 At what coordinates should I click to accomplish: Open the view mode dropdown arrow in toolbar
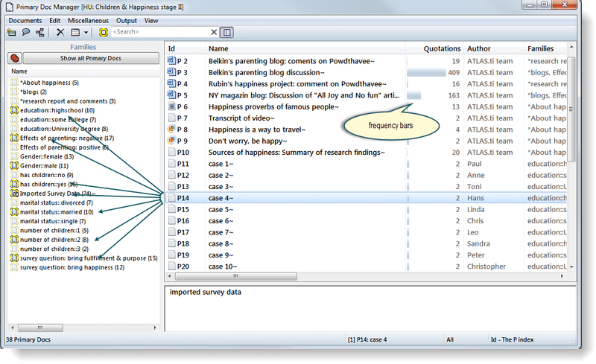86,32
